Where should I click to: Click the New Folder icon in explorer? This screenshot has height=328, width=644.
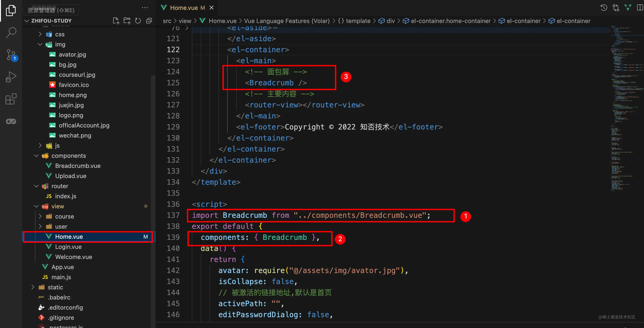coord(127,21)
